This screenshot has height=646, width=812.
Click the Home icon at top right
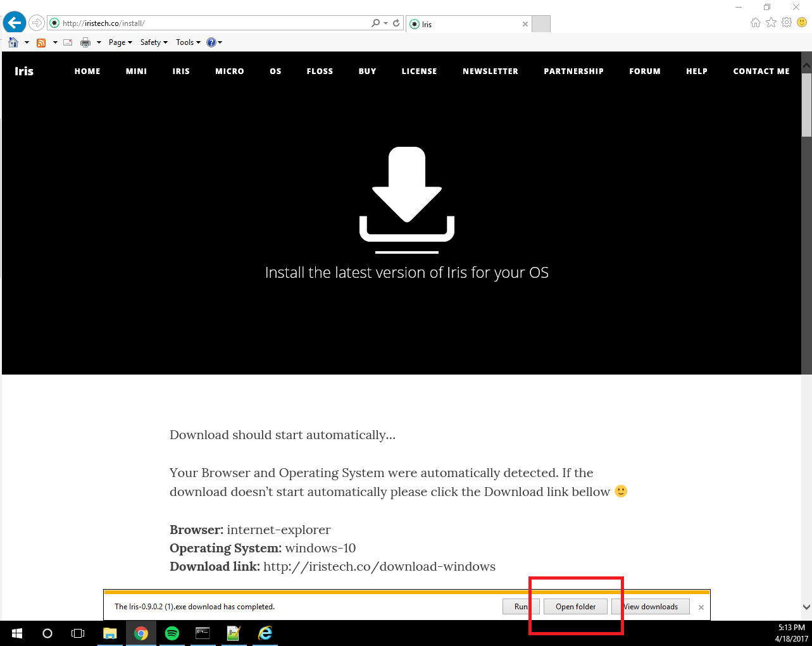click(755, 23)
